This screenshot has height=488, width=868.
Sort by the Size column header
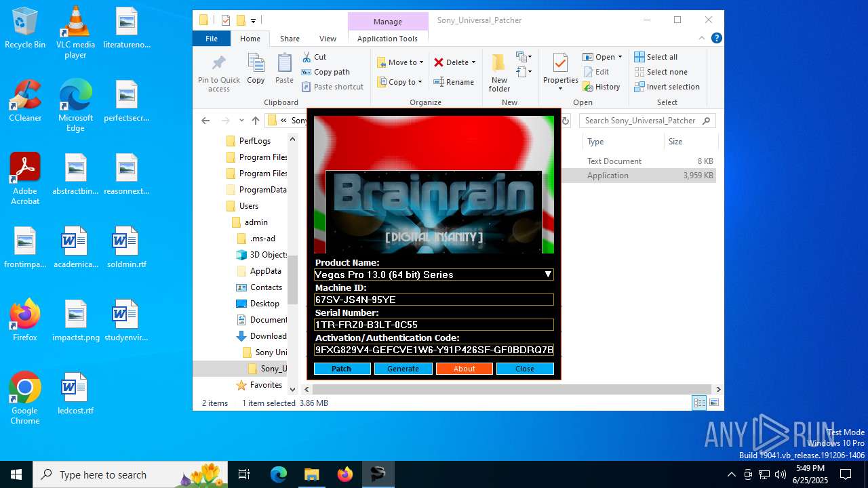pyautogui.click(x=690, y=142)
